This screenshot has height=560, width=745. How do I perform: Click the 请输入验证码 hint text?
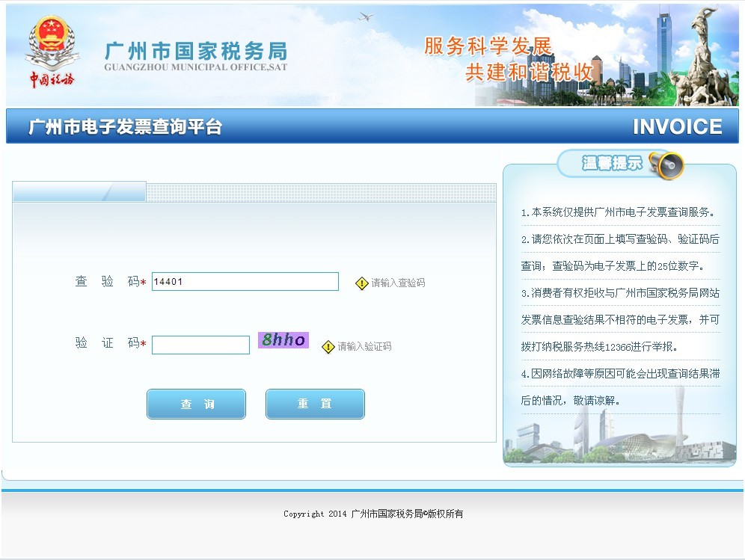tap(364, 346)
